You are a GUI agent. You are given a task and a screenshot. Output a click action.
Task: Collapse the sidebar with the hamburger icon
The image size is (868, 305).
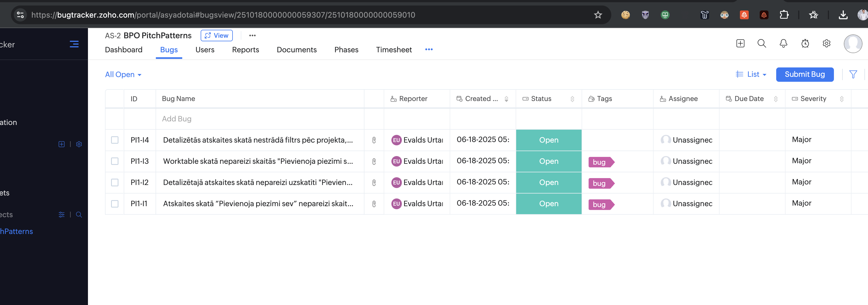(x=74, y=44)
